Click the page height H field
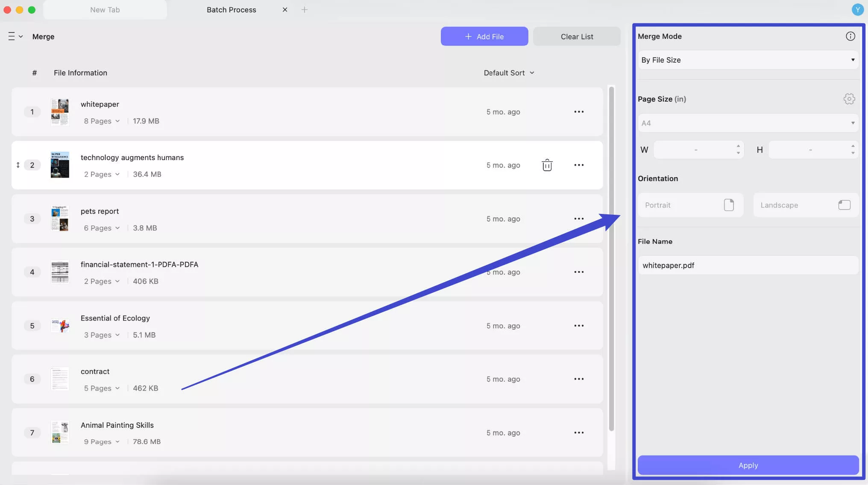The width and height of the screenshot is (868, 485). [x=813, y=149]
